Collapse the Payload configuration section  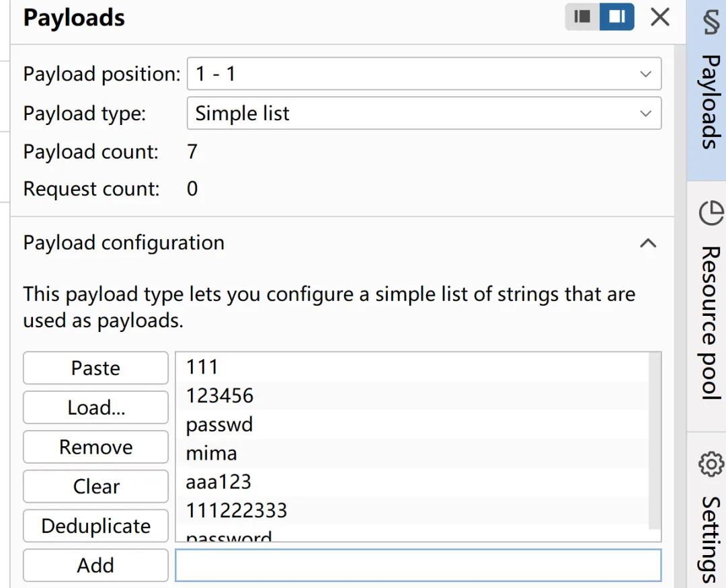tap(648, 243)
